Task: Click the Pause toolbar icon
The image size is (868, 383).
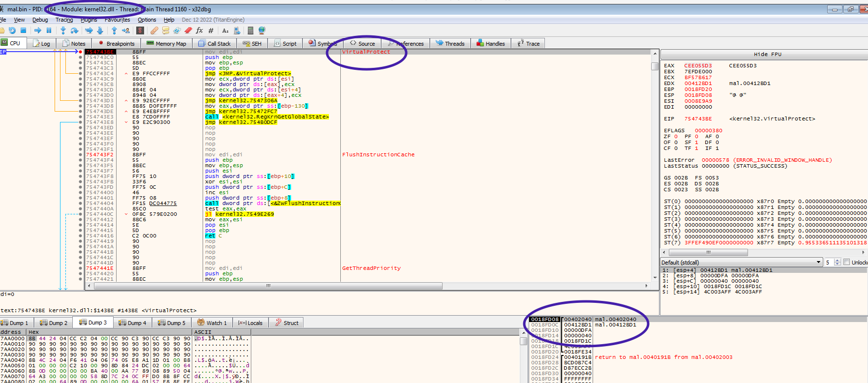Action: [49, 30]
